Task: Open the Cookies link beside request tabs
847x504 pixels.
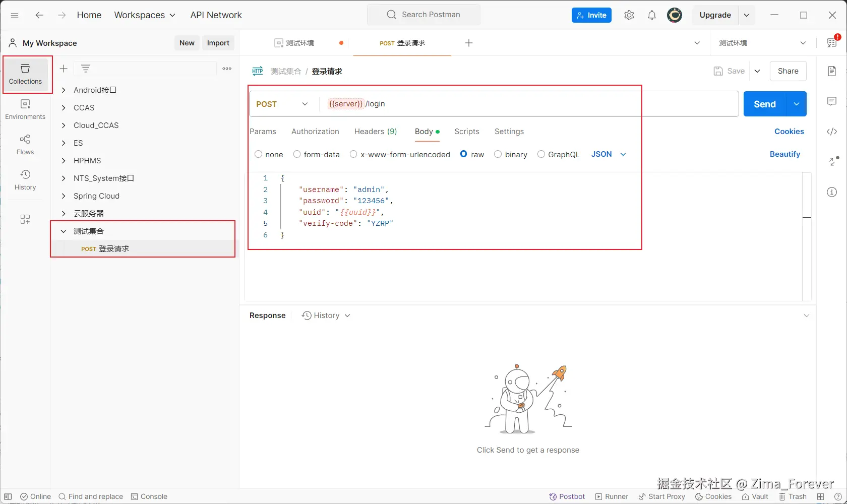Action: point(789,132)
